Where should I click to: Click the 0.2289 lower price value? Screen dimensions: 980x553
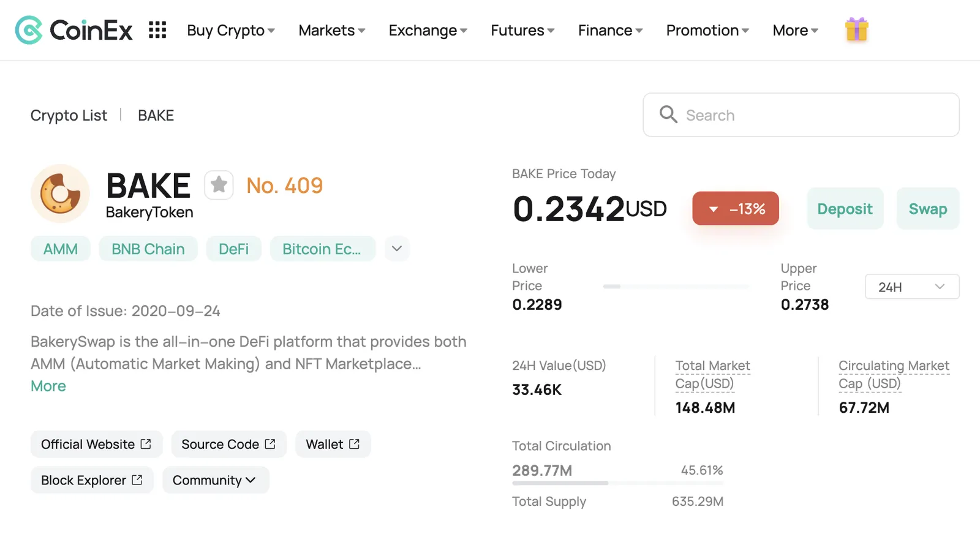click(537, 304)
